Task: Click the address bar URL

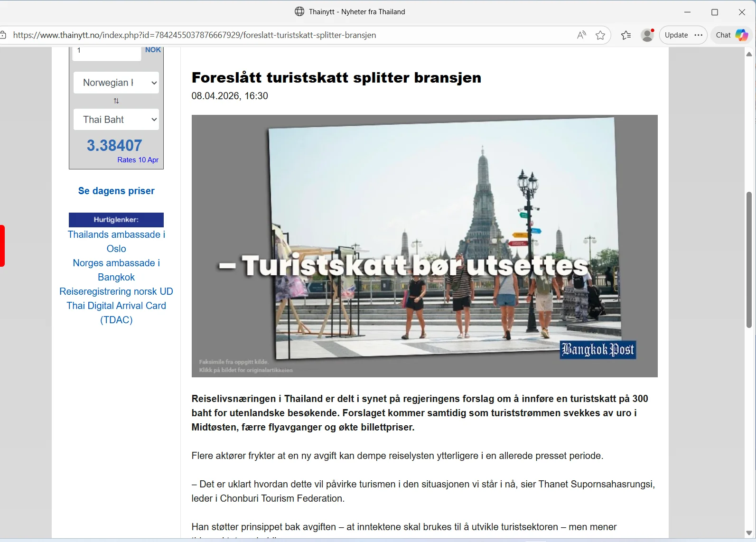Action: tap(195, 35)
